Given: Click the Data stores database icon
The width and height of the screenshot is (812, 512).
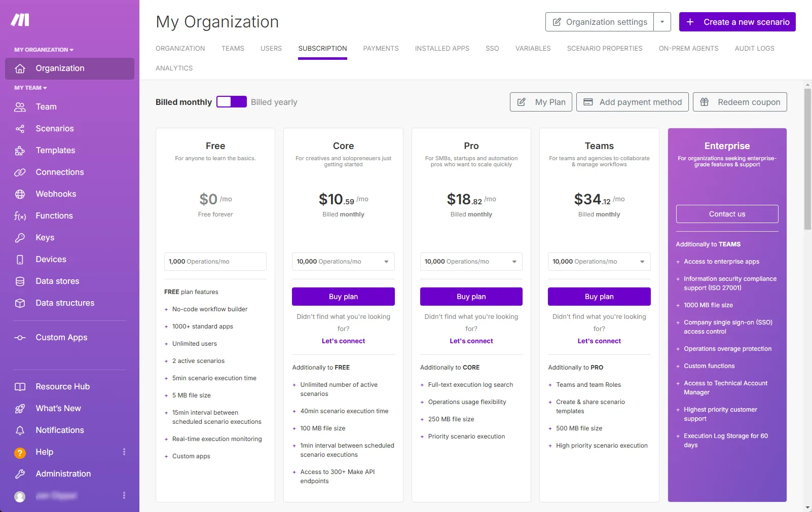Looking at the screenshot, I should coord(20,281).
